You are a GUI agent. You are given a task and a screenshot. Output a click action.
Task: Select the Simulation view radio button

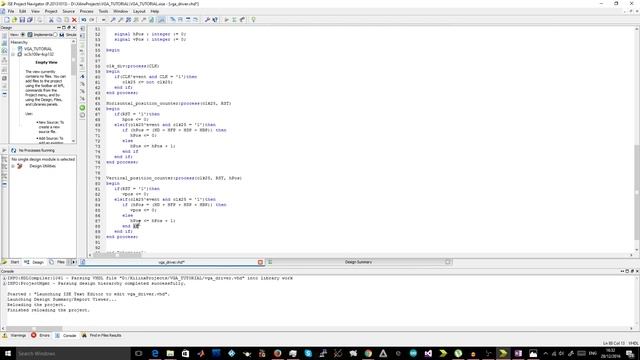[x=56, y=35]
